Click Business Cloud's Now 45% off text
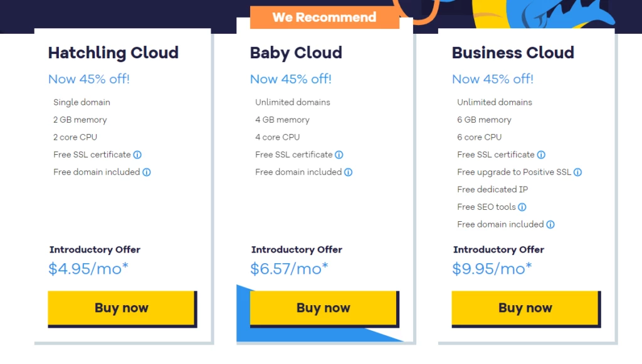The height and width of the screenshot is (364, 642). [x=493, y=79]
